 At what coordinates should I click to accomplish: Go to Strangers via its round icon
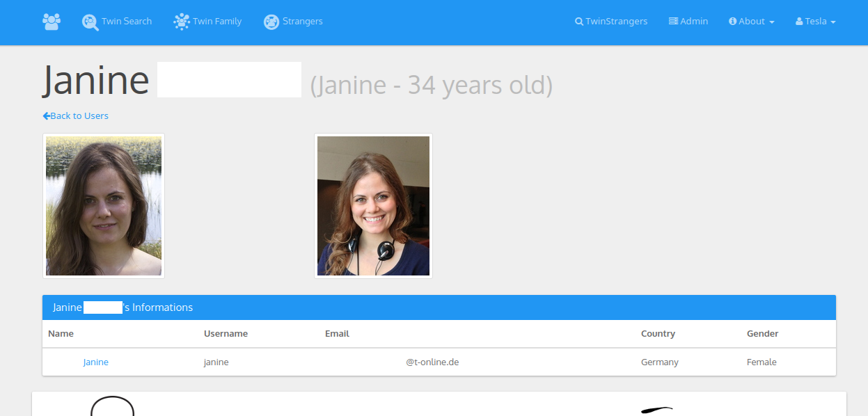271,22
